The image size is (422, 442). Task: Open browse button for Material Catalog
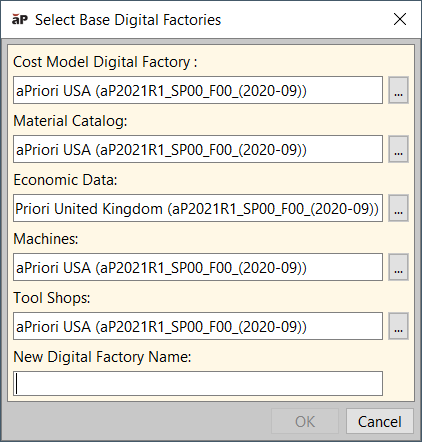coord(398,149)
